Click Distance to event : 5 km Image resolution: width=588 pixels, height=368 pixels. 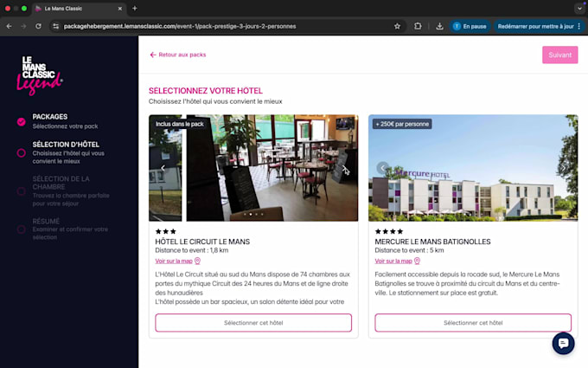coord(410,250)
